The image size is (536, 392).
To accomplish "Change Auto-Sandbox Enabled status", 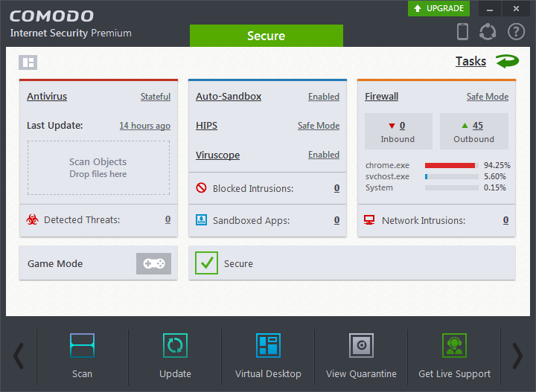I will pyautogui.click(x=324, y=97).
